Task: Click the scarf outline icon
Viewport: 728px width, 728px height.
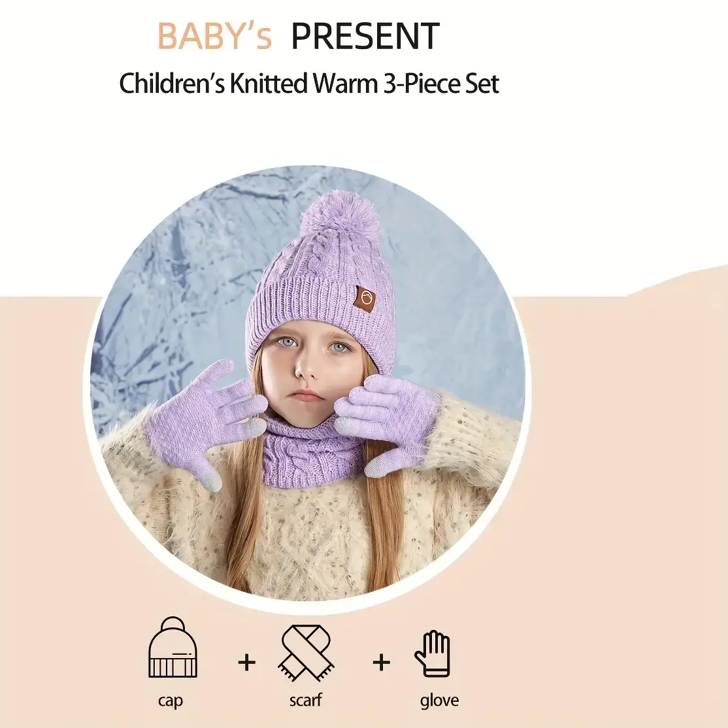Action: (x=306, y=652)
